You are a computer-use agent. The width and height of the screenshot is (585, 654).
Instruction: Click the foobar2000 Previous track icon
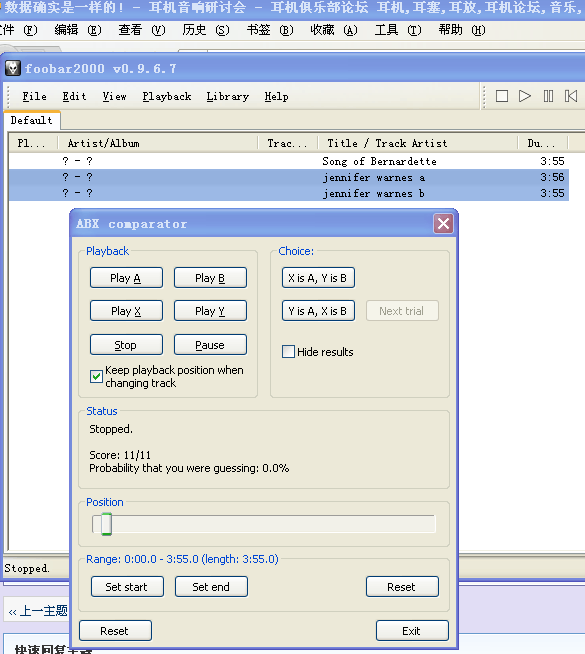click(571, 96)
